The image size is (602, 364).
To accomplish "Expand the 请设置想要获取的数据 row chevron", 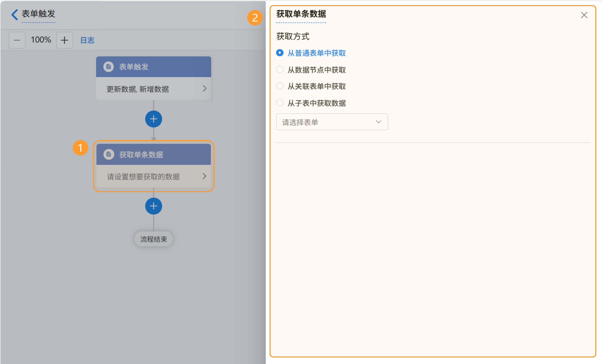I will [x=204, y=176].
